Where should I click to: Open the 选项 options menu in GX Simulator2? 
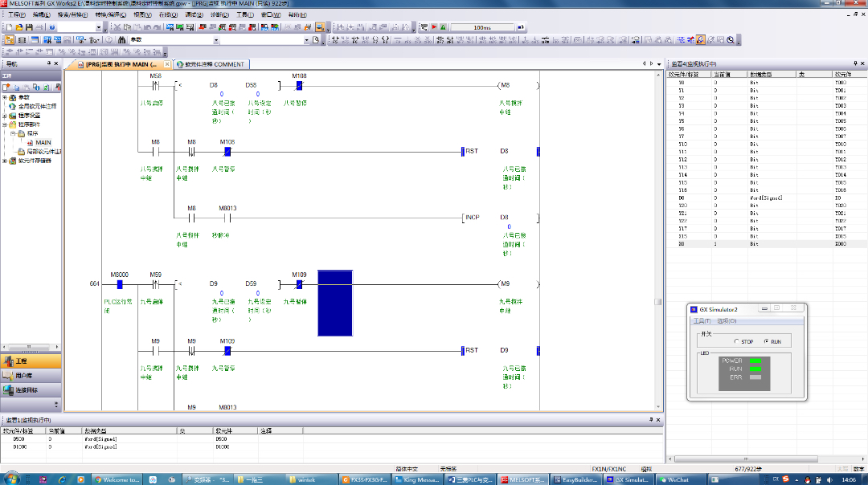pos(727,320)
